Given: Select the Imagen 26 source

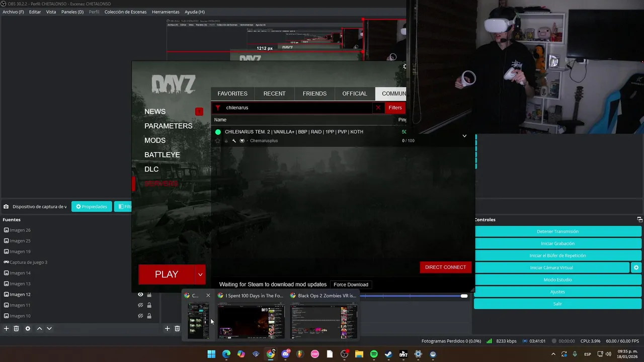Looking at the screenshot, I should [x=20, y=230].
